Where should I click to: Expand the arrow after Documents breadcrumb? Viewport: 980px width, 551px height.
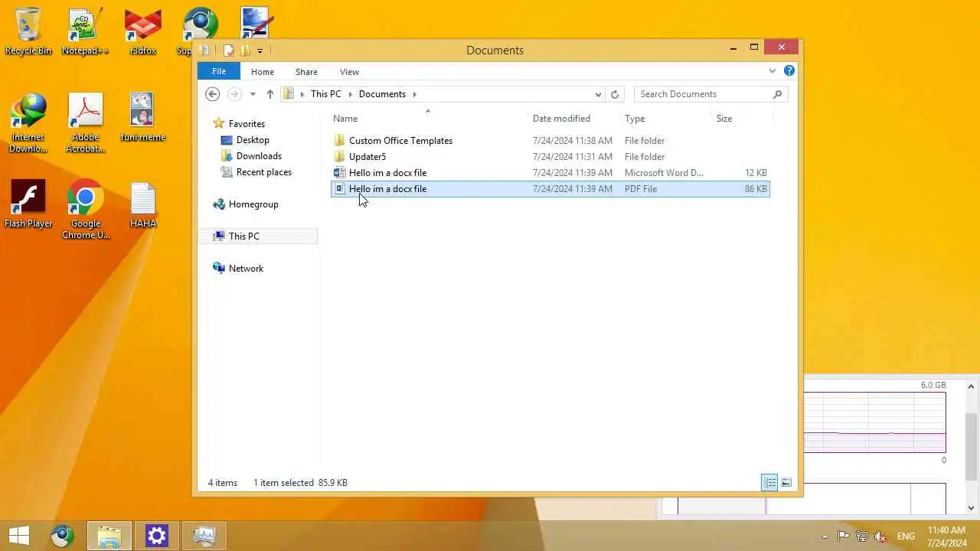[415, 94]
